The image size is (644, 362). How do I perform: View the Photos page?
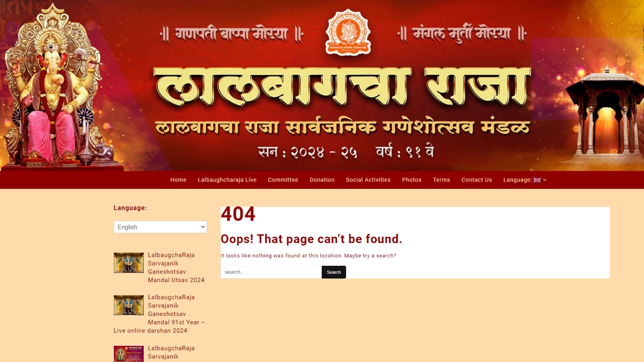click(x=412, y=180)
